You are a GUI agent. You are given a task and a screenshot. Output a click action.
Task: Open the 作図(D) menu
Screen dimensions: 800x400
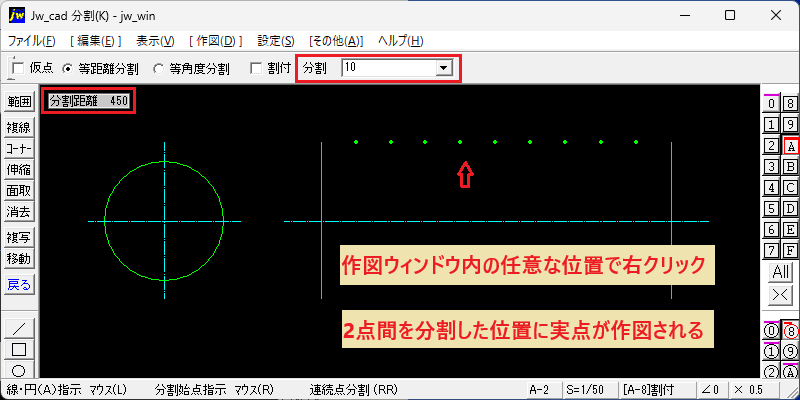point(215,41)
